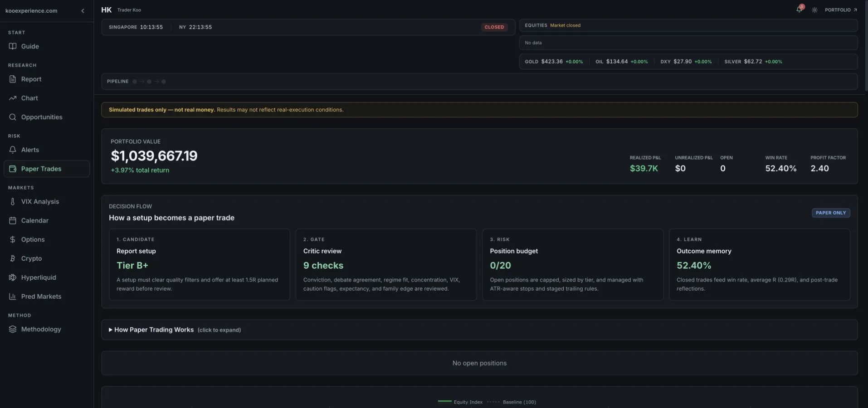The height and width of the screenshot is (408, 868).
Task: Click the Alerts bell icon in sidebar
Action: (x=13, y=150)
